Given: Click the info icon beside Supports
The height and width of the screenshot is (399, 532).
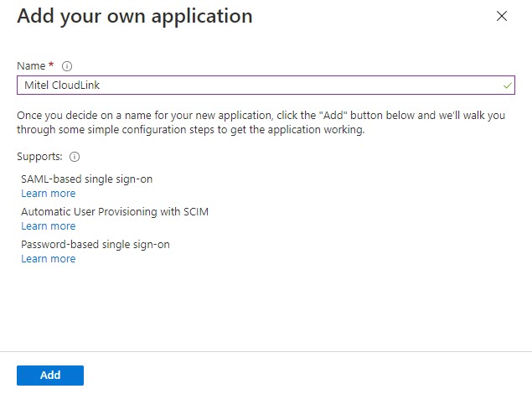Looking at the screenshot, I should 75,157.
